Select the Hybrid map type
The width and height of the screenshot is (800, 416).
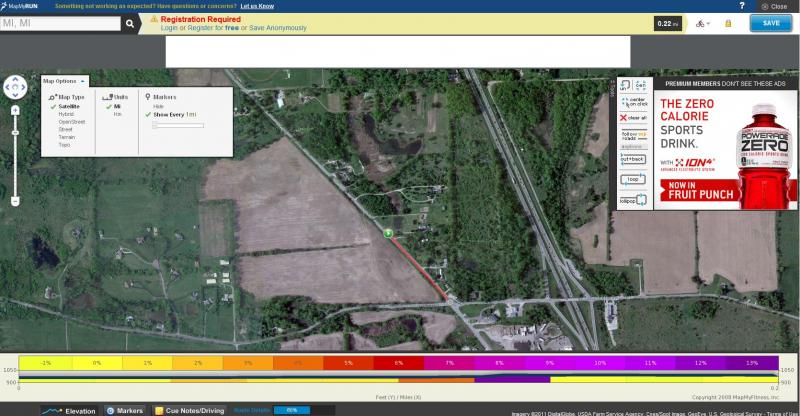point(67,114)
